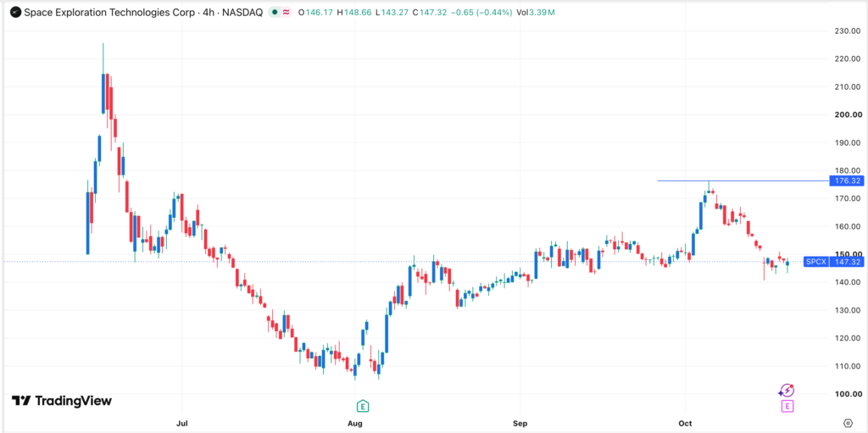The width and height of the screenshot is (868, 433).
Task: Click the NASDAQ exchange label
Action: [x=242, y=12]
